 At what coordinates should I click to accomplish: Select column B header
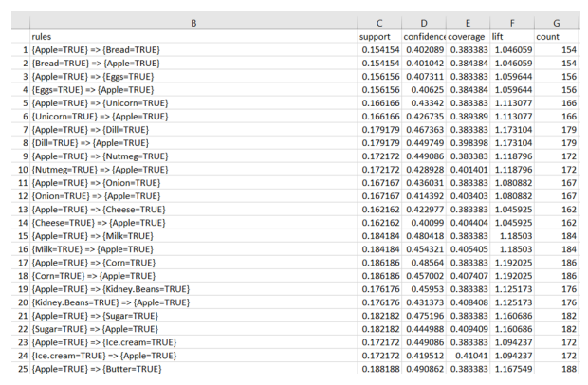tap(193, 24)
